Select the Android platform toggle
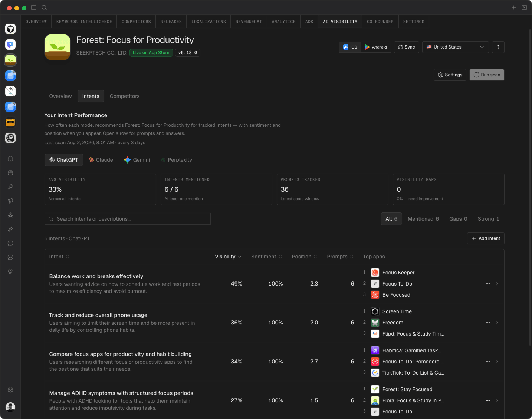Viewport: 532px width, 419px height. click(376, 47)
